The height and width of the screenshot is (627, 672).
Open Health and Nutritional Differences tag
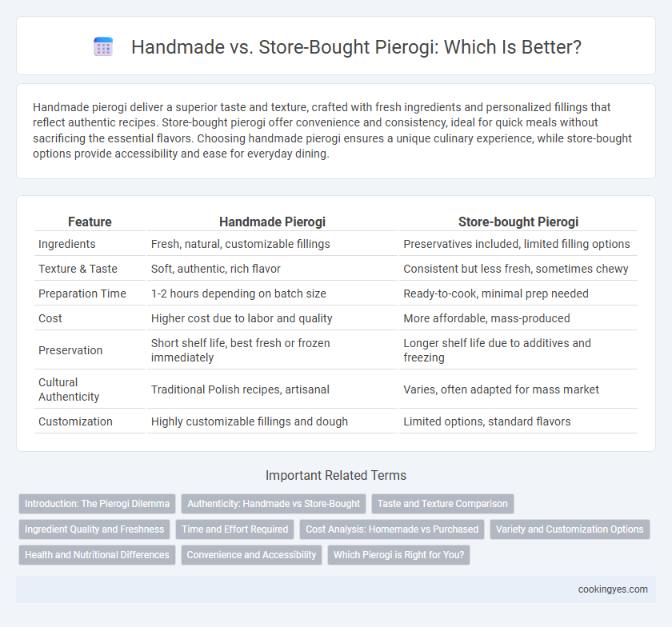[x=98, y=554]
